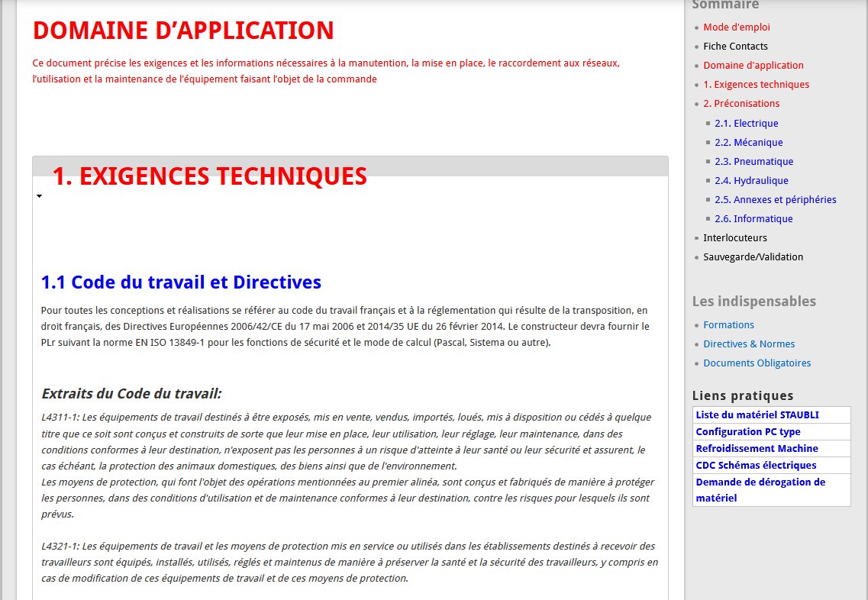Open Demande de dérogation de matériel
Image resolution: width=868 pixels, height=600 pixels.
(x=760, y=490)
